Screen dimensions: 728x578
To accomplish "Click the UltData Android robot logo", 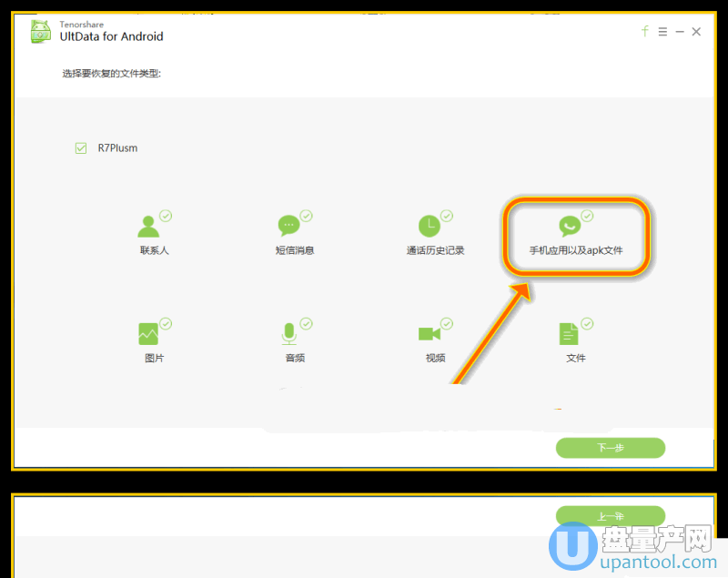I will click(x=40, y=33).
